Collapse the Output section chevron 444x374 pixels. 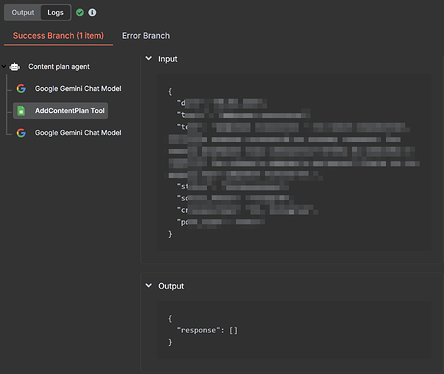[x=149, y=286]
